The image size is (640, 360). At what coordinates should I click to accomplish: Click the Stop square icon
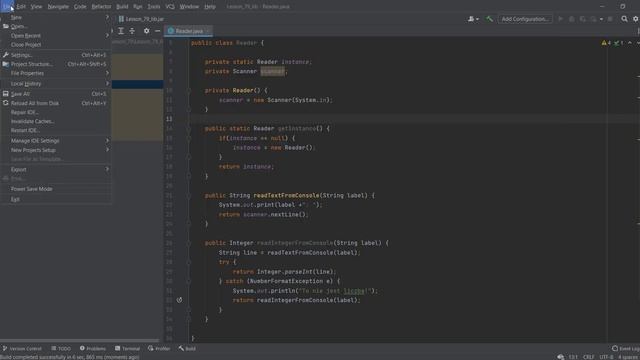click(610, 19)
